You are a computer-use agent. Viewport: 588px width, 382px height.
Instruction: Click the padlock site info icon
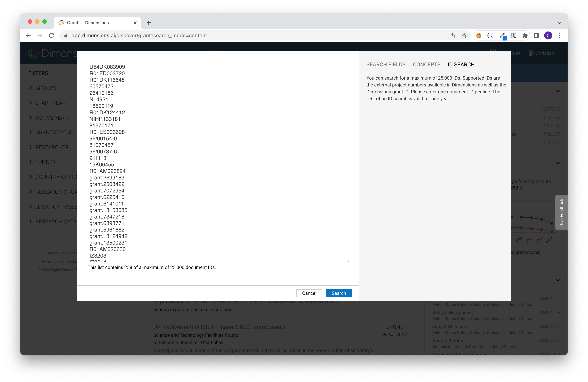tap(66, 35)
